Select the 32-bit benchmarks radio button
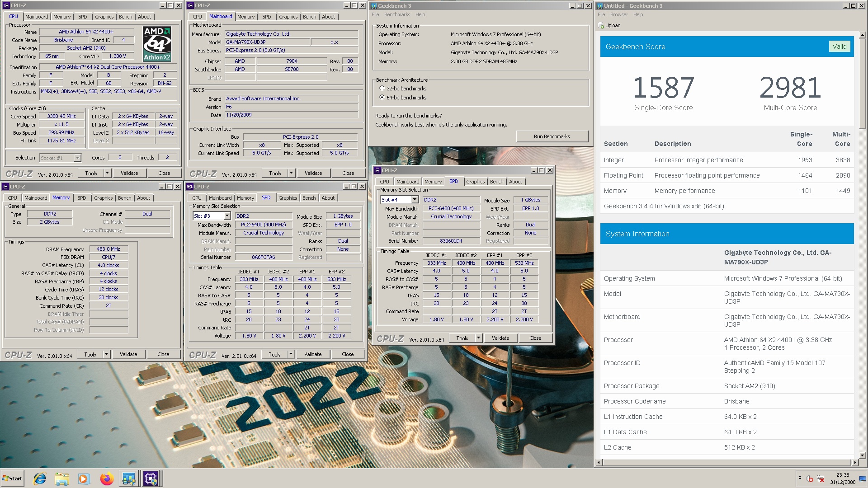The height and width of the screenshot is (488, 868). click(x=382, y=89)
